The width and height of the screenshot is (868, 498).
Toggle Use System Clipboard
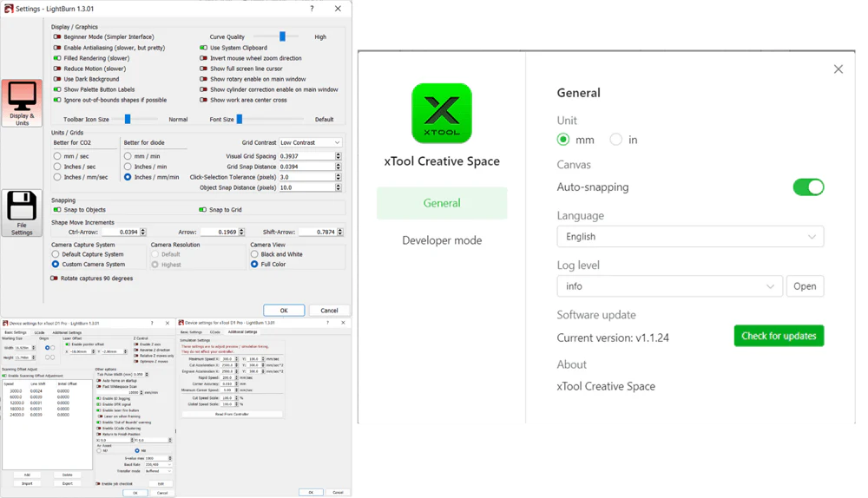[203, 48]
